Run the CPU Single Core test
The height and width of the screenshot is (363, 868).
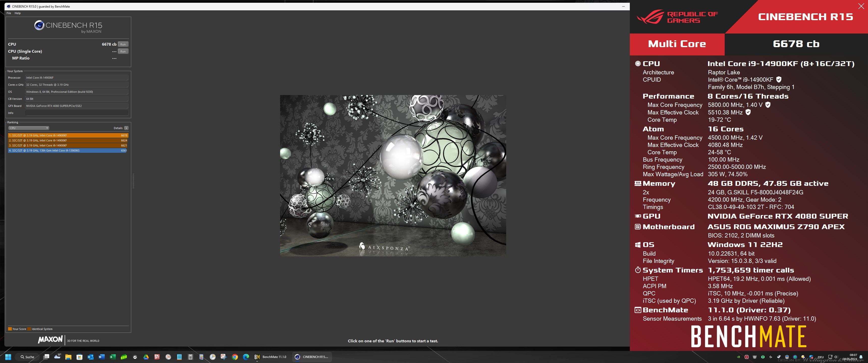[x=123, y=51]
